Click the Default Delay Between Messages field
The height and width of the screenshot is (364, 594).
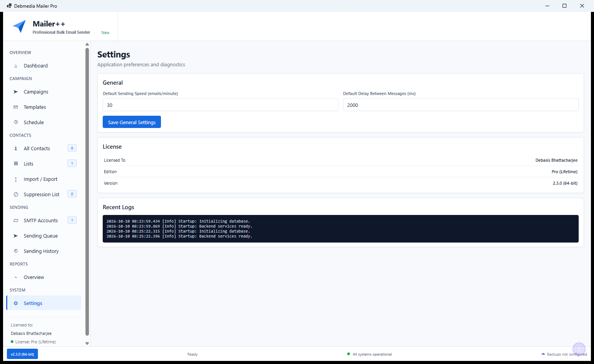click(x=461, y=105)
